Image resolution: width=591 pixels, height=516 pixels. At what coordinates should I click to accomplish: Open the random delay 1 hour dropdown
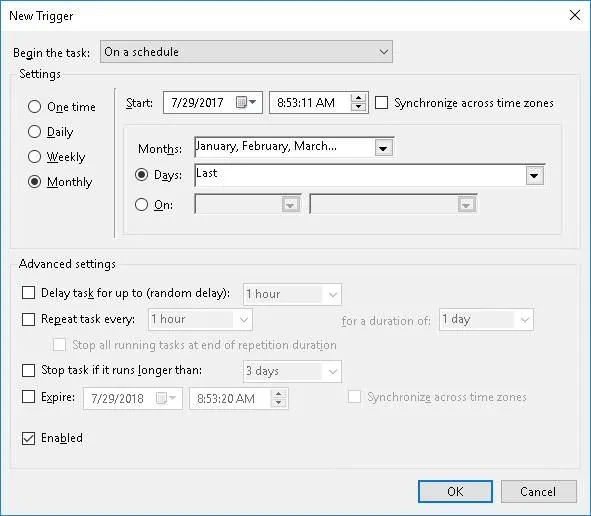pyautogui.click(x=292, y=294)
